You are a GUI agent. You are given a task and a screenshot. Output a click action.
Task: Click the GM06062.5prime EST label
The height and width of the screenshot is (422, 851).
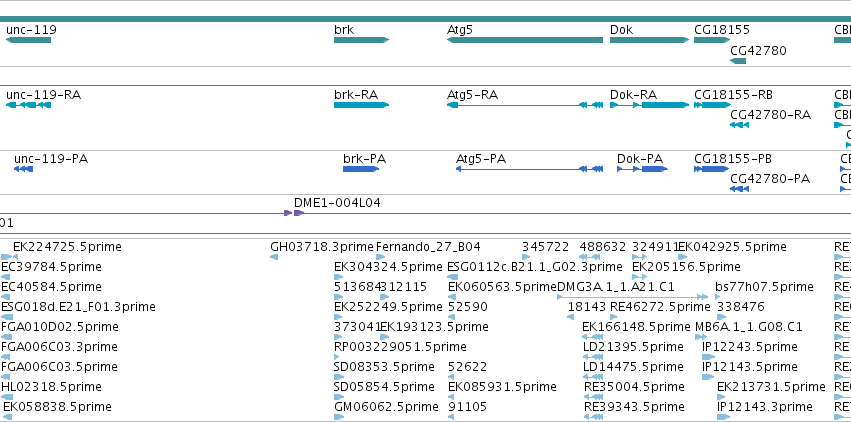(x=386, y=407)
